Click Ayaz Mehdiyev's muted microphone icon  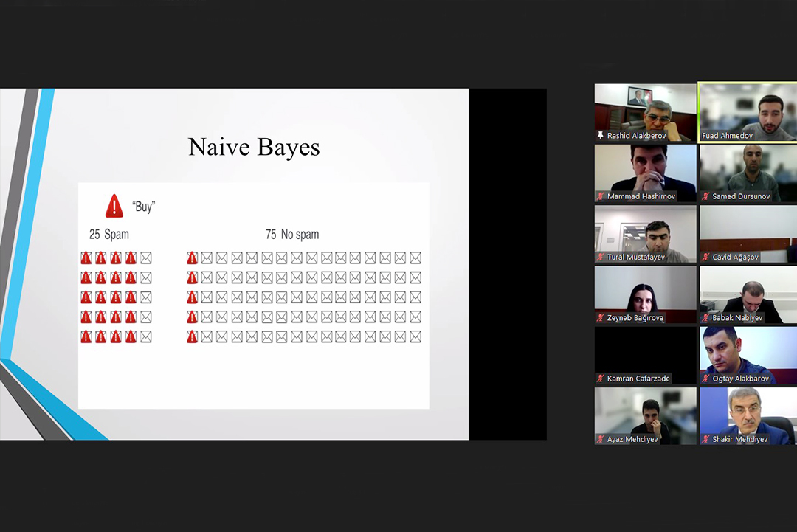(x=601, y=439)
